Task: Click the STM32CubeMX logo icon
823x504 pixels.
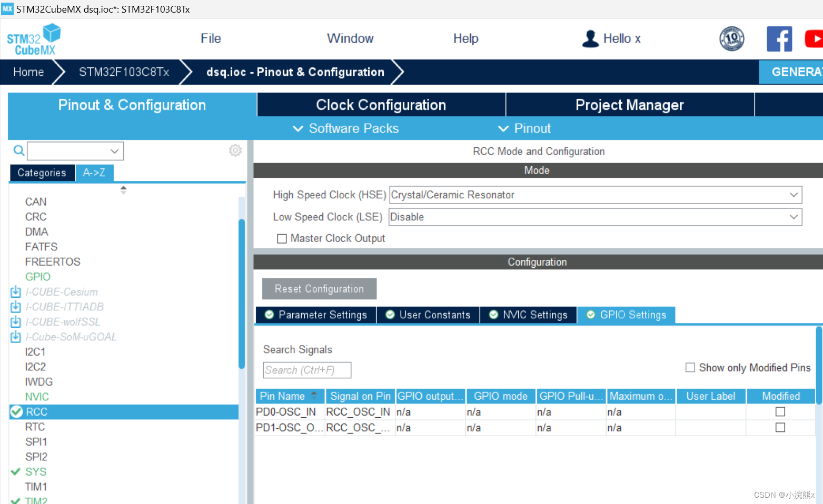Action: 34,39
